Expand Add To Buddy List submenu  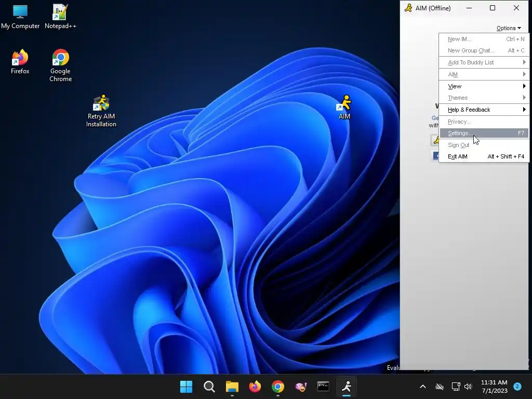484,62
